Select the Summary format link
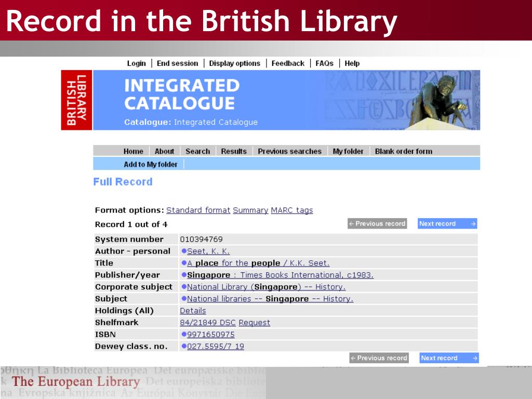 [x=250, y=210]
